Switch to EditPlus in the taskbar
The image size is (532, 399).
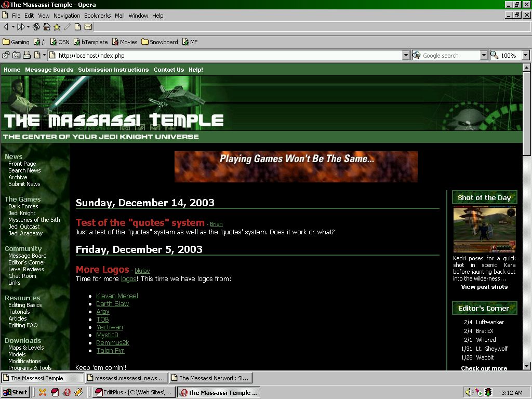click(x=134, y=392)
